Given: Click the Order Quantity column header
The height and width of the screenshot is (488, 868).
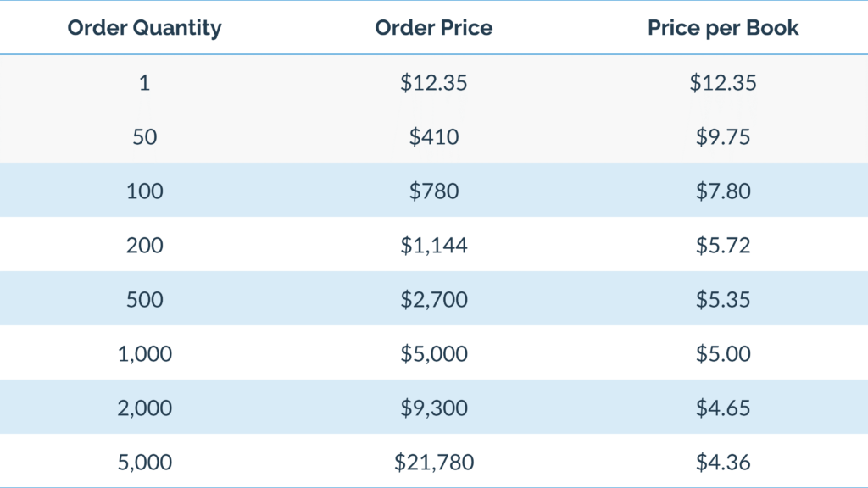Looking at the screenshot, I should [144, 28].
